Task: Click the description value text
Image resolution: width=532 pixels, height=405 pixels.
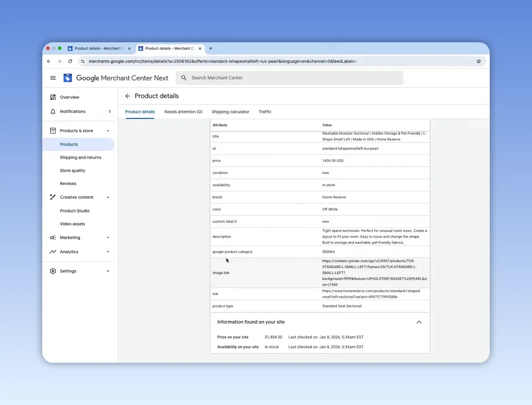Action: pos(375,237)
